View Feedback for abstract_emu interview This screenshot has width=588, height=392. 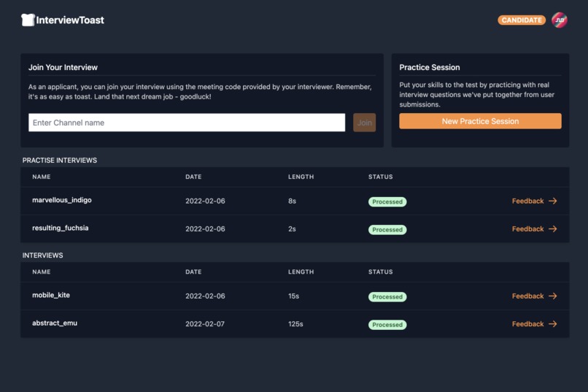[527, 324]
